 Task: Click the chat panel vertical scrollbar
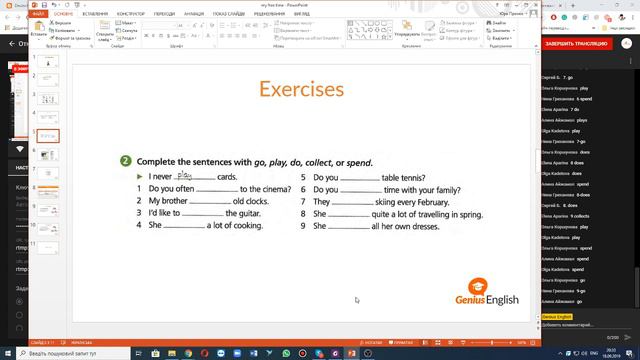point(637,287)
